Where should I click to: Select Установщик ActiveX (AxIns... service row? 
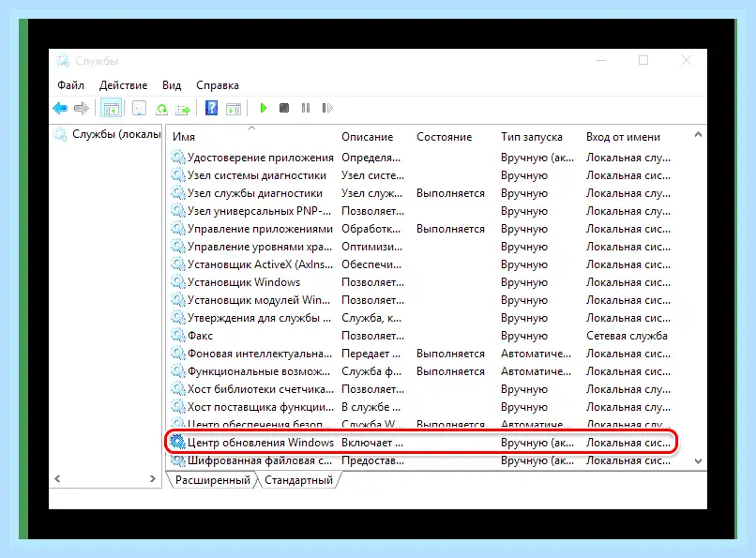click(x=420, y=264)
